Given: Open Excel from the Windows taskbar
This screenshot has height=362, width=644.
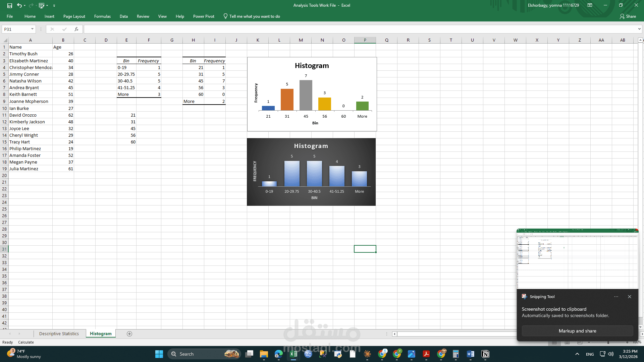Looking at the screenshot, I should coord(293,354).
